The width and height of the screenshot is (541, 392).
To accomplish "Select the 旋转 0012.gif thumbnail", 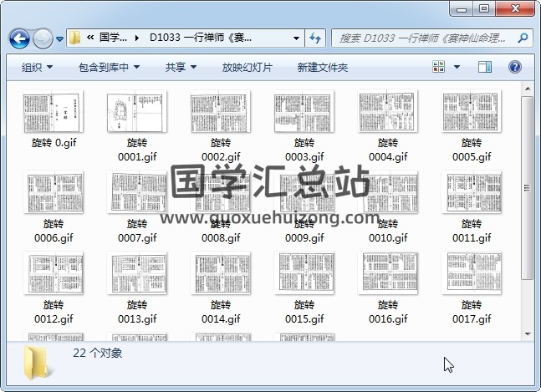I will tap(54, 273).
